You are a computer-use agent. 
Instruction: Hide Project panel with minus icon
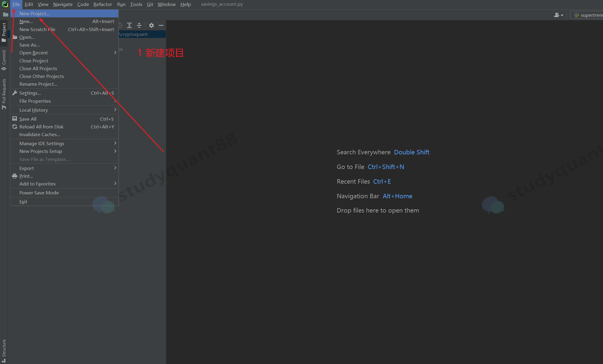point(161,25)
